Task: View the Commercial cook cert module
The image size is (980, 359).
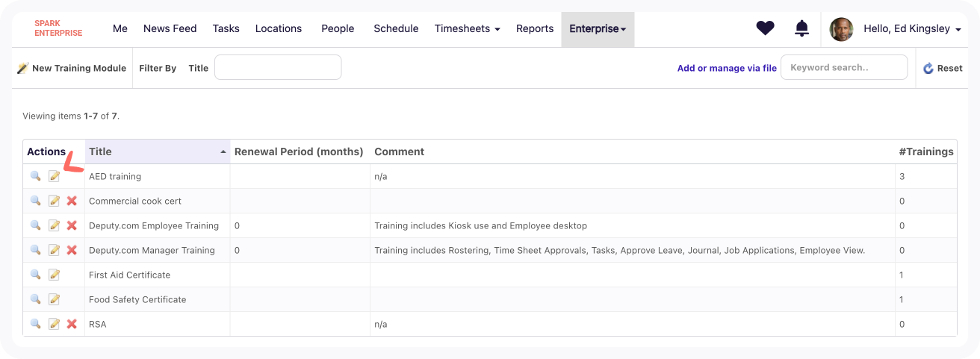Action: click(x=35, y=201)
